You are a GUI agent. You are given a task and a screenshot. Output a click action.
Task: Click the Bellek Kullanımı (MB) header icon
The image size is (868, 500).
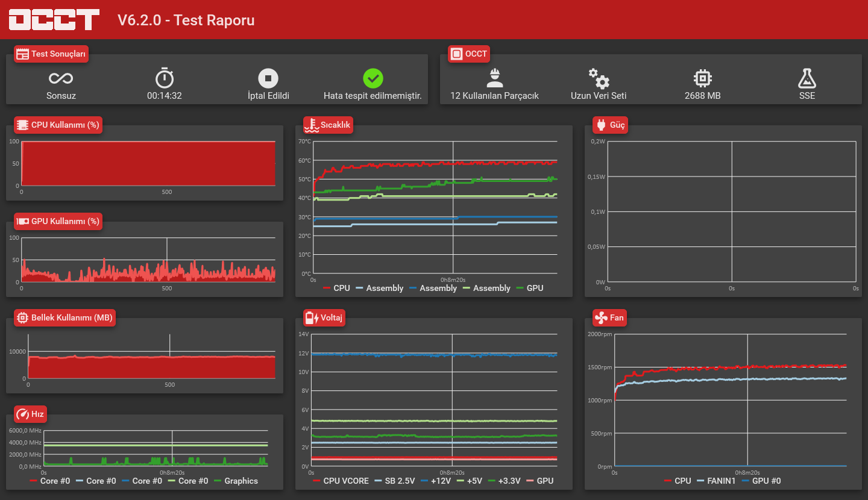click(x=22, y=317)
